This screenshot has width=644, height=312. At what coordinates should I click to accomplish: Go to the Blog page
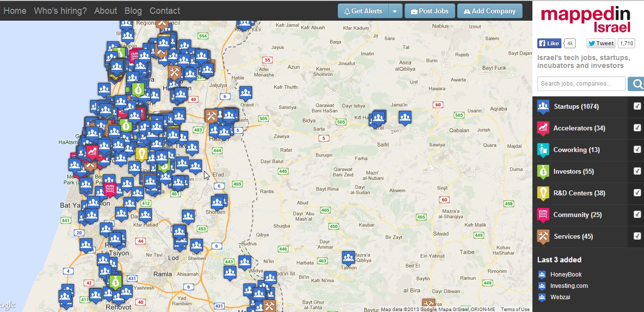pyautogui.click(x=133, y=11)
